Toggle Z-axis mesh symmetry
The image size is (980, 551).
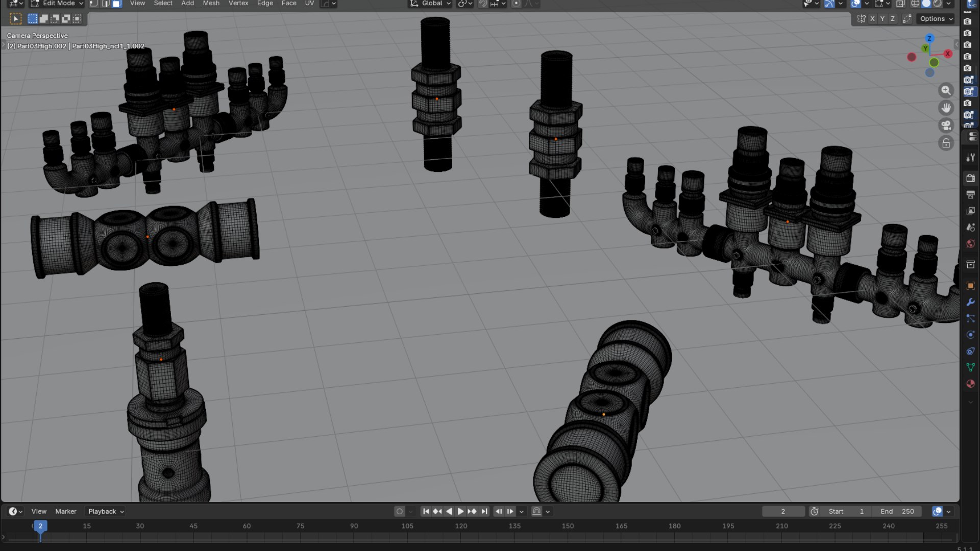pos(893,19)
